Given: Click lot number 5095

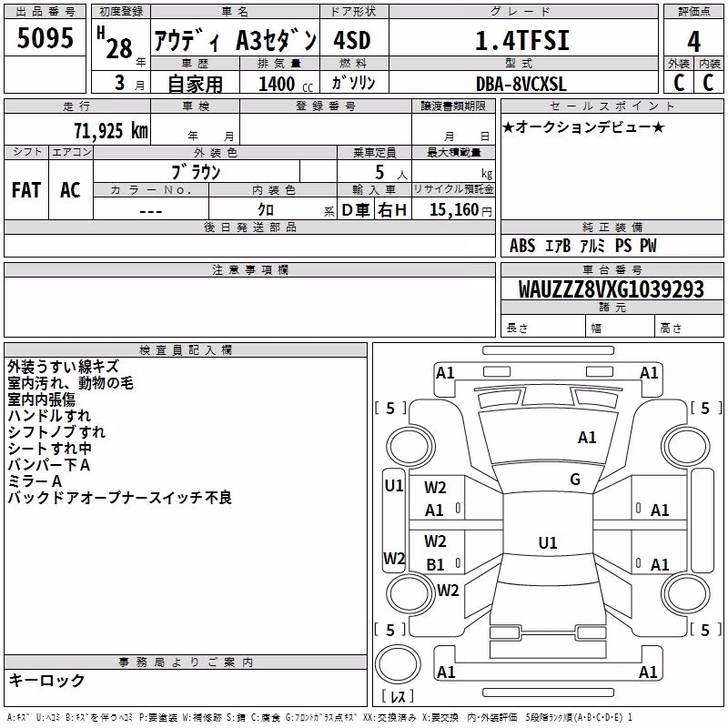Looking at the screenshot, I should coord(45,37).
